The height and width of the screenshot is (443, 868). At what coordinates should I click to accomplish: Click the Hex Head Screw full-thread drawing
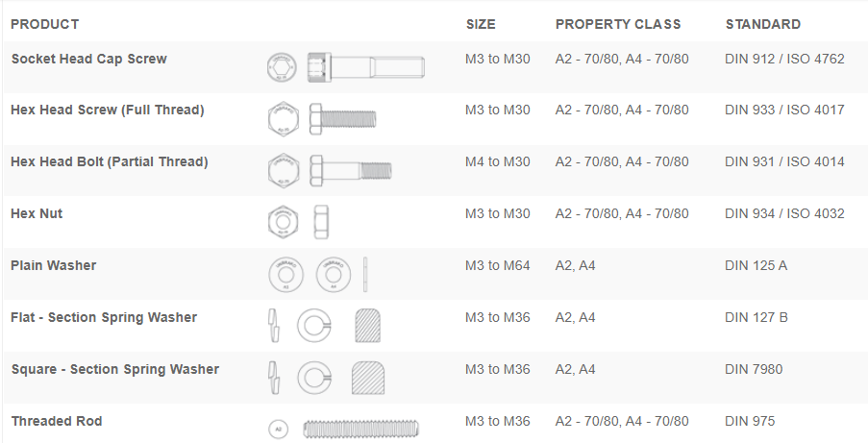click(343, 119)
